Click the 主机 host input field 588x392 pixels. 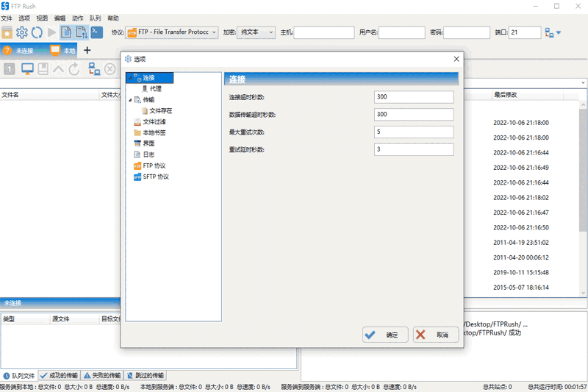(324, 32)
